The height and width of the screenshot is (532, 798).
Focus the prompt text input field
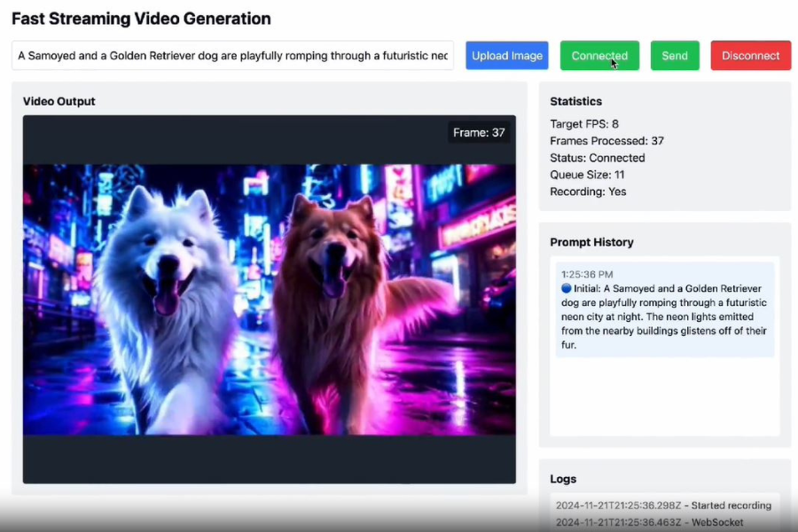point(232,56)
